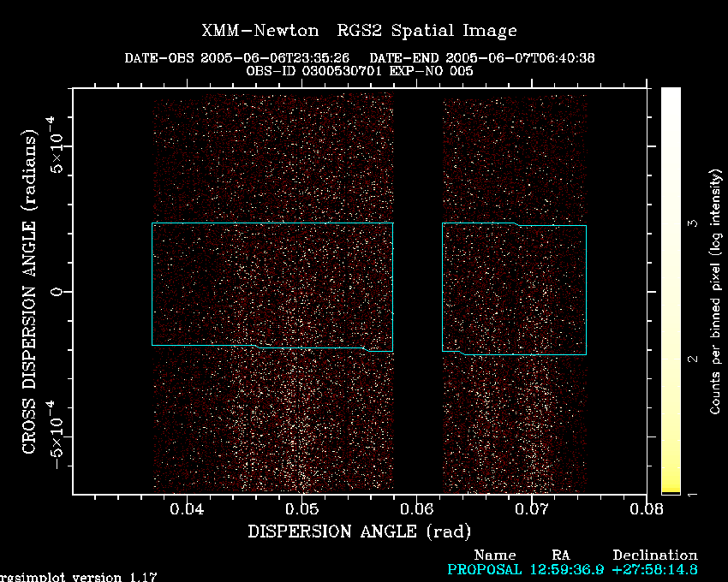Click the 'rgsimplot version 1.17' footer text
728x582 pixels.
[x=78, y=578]
